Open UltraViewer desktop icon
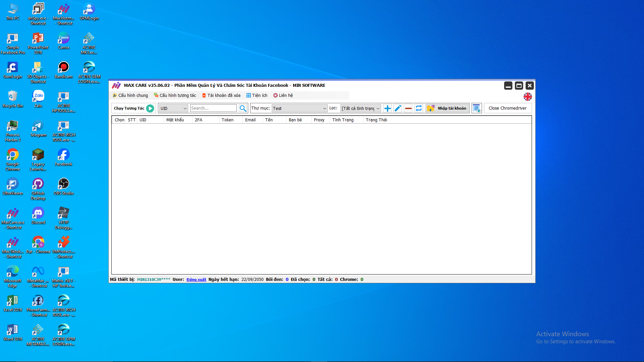Screen dimensions: 644x362 pos(13,187)
